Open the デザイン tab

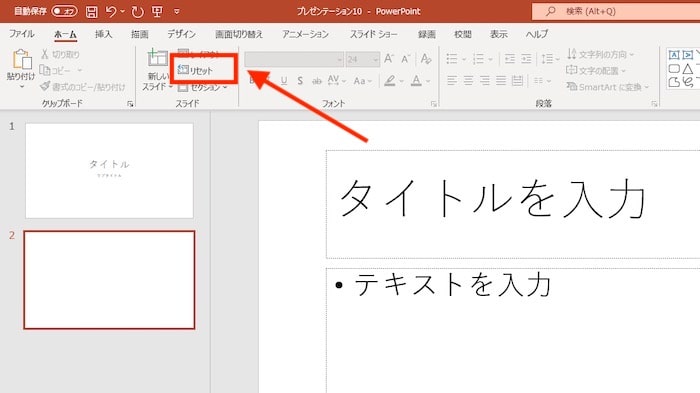coord(181,34)
